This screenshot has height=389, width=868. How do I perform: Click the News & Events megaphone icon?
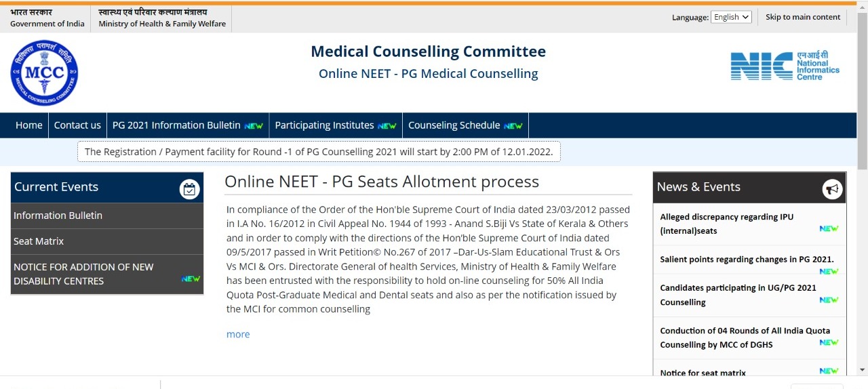click(832, 189)
